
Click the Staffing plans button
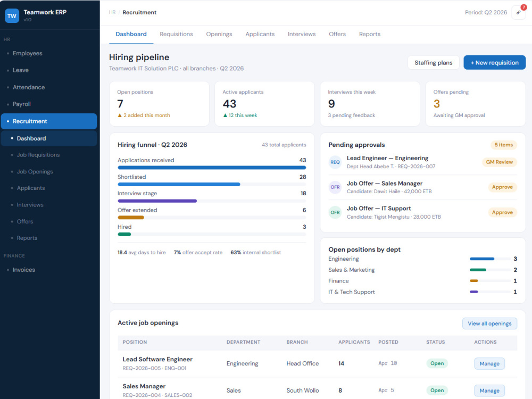pyautogui.click(x=433, y=63)
